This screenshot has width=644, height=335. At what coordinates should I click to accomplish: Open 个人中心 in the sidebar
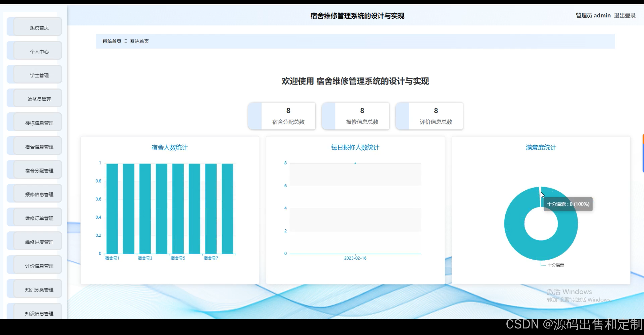(39, 52)
